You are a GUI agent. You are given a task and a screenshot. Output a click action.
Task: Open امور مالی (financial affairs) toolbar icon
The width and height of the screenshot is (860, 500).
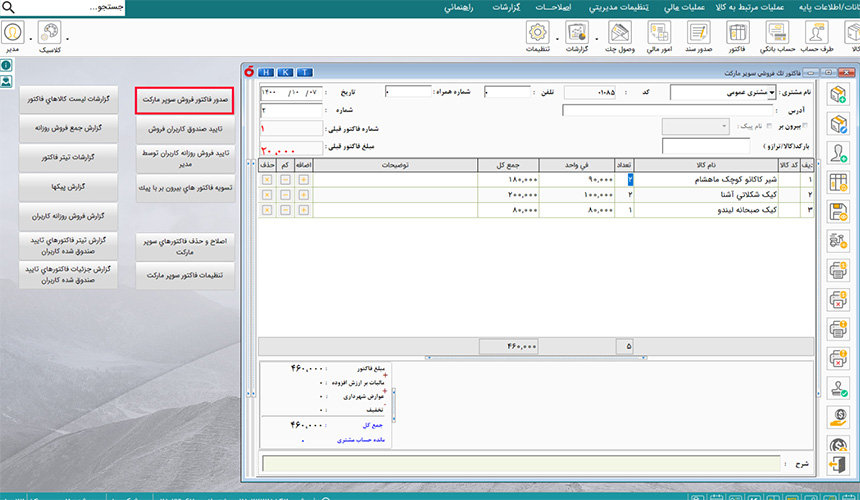point(659,36)
